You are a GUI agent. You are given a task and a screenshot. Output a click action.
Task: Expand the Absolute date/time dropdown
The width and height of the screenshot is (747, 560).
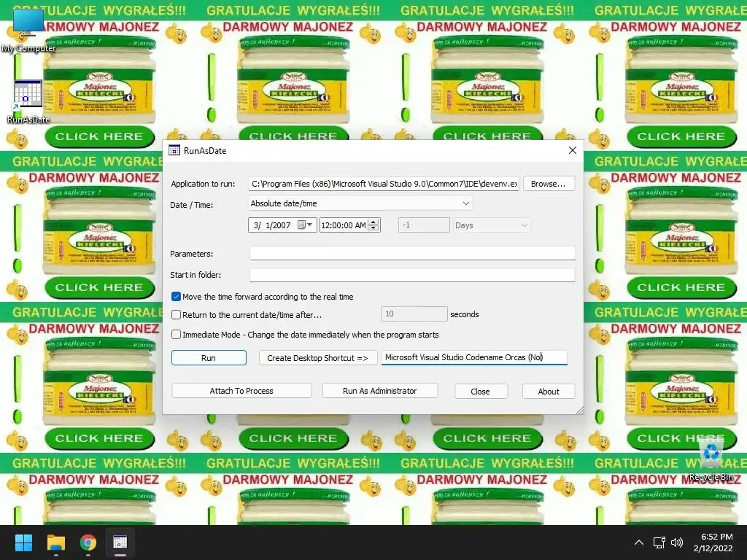(x=360, y=203)
